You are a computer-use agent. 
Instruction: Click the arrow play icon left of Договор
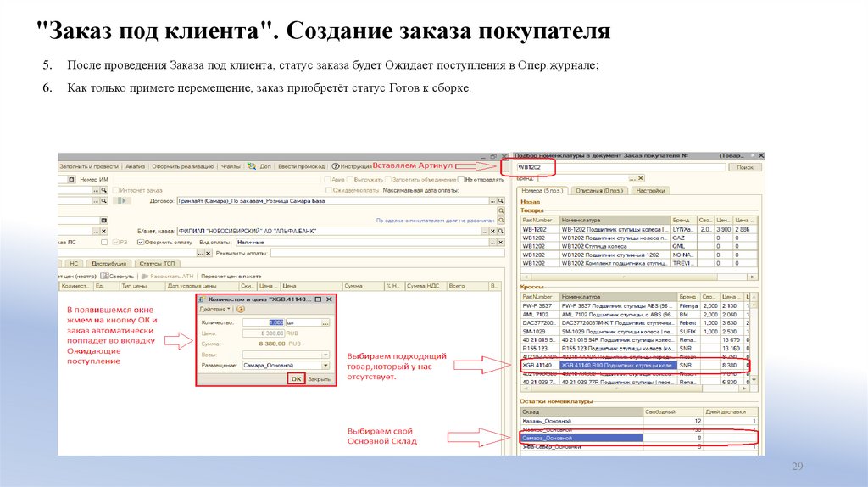[122, 201]
